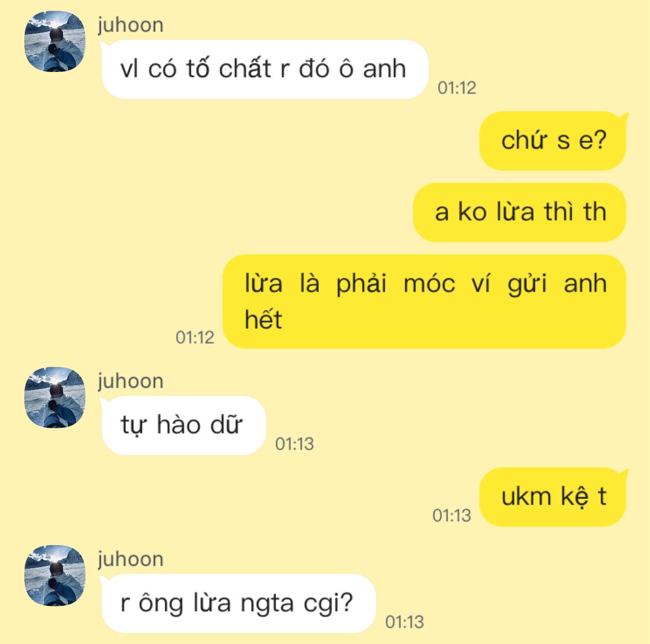Click the word 'anh' in the first white bubble
The image size is (650, 644).
pos(384,69)
